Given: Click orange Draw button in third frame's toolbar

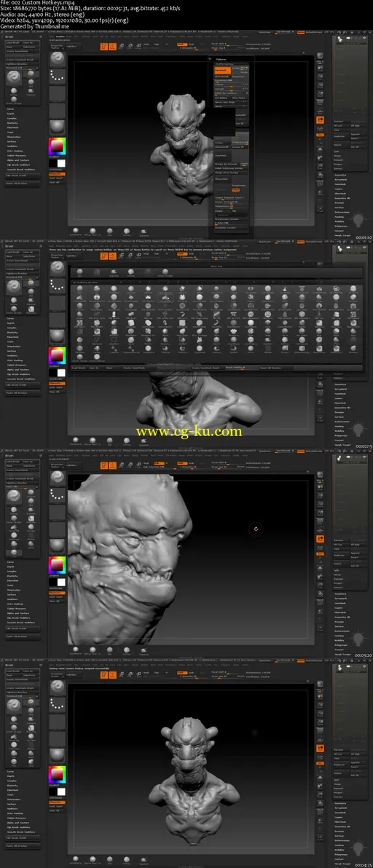Looking at the screenshot, I should coord(112,466).
